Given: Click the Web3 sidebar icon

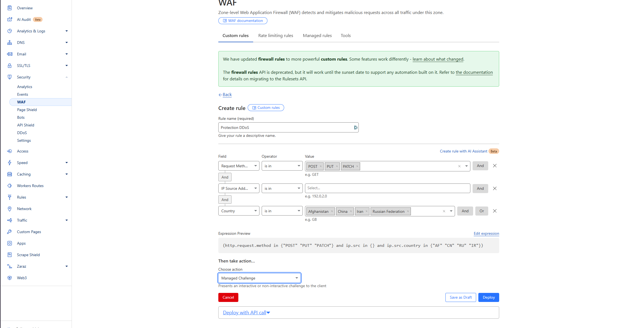Looking at the screenshot, I should [x=10, y=278].
